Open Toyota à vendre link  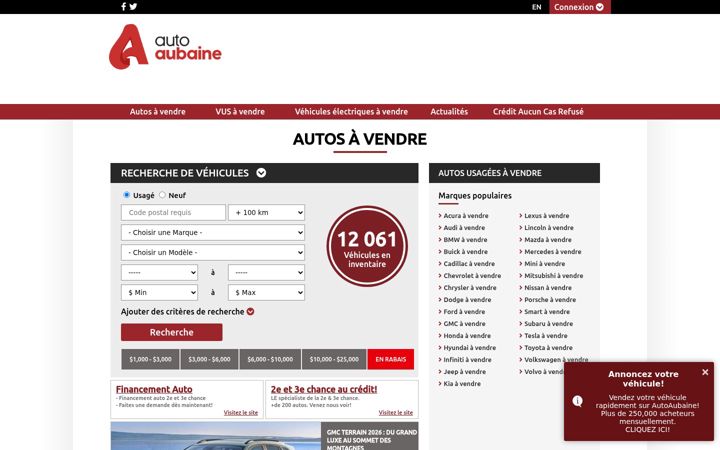pos(548,348)
